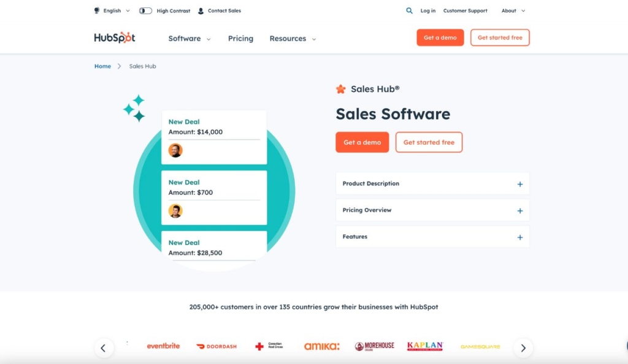Click the Log in link
The height and width of the screenshot is (364, 628).
point(427,10)
